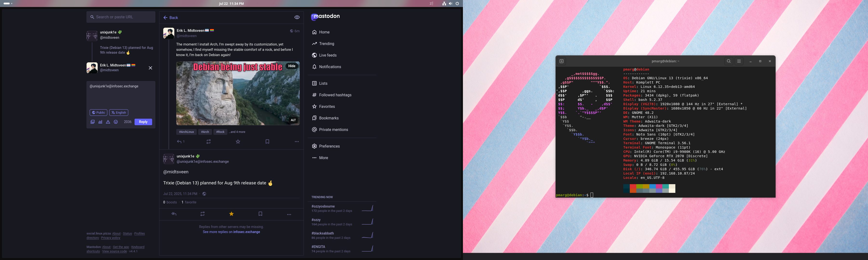Reply to unixjunk1e's post via arrow icon
Image resolution: width=868 pixels, height=260 pixels.
point(174,214)
